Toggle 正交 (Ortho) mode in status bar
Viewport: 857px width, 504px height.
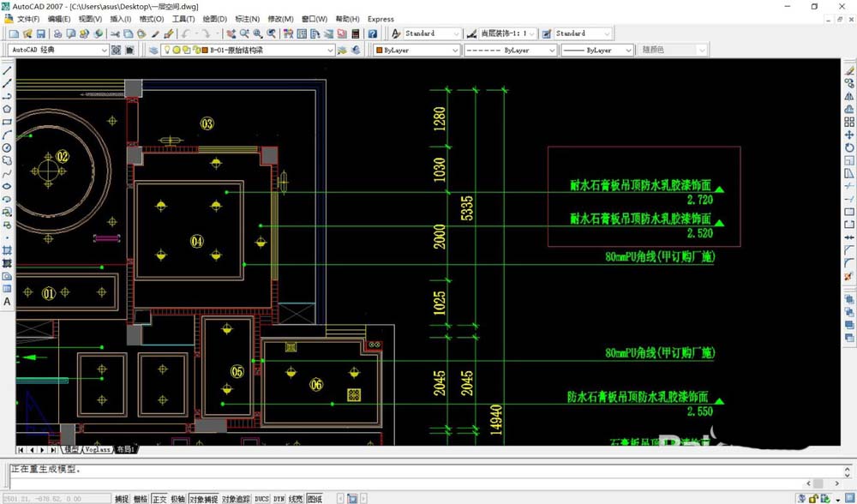click(159, 498)
